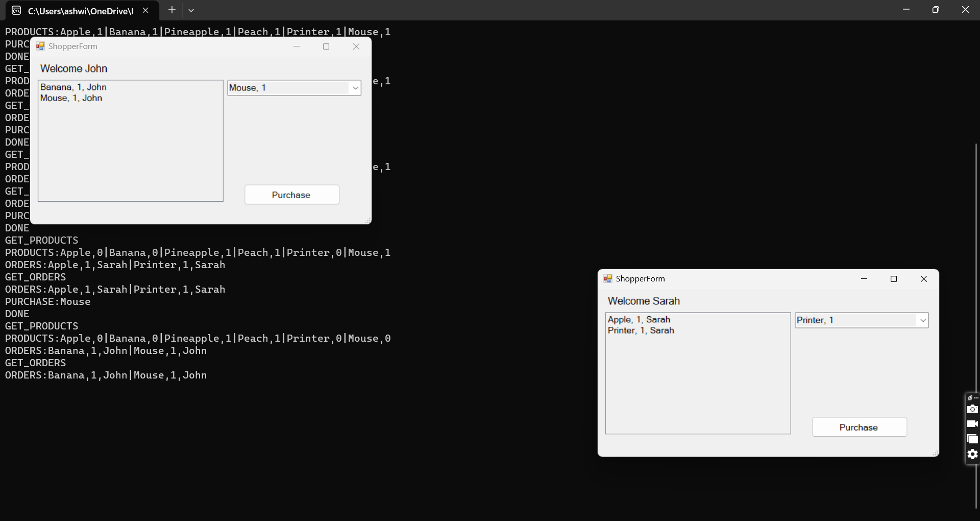Screen dimensions: 980x521
Task: Minimize John's ShopperForm window
Action: (297, 46)
